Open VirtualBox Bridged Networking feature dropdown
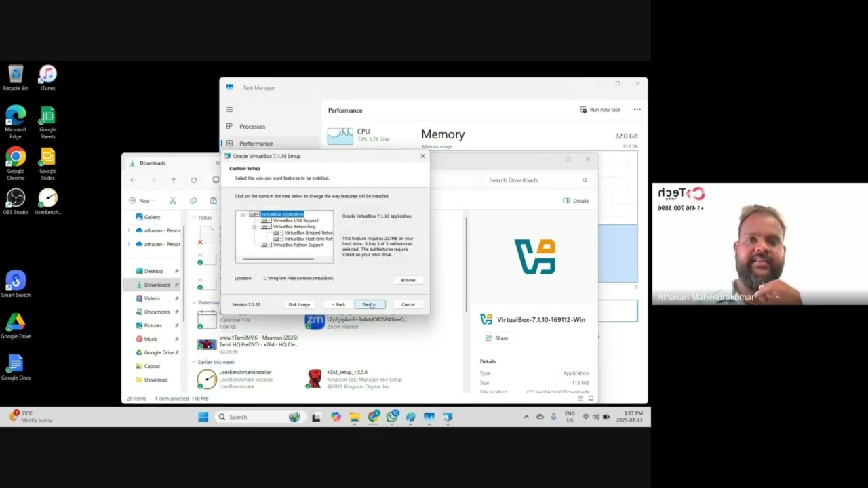Image resolution: width=868 pixels, height=488 pixels. (278, 232)
